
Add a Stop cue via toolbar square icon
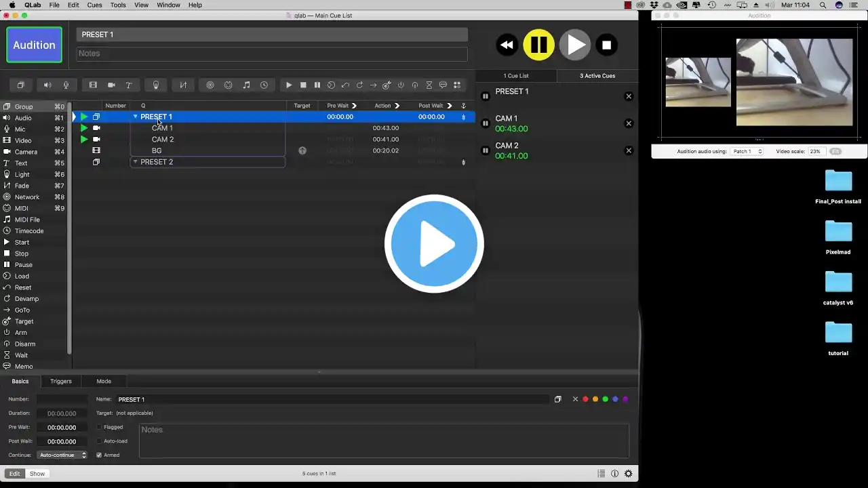pos(303,85)
